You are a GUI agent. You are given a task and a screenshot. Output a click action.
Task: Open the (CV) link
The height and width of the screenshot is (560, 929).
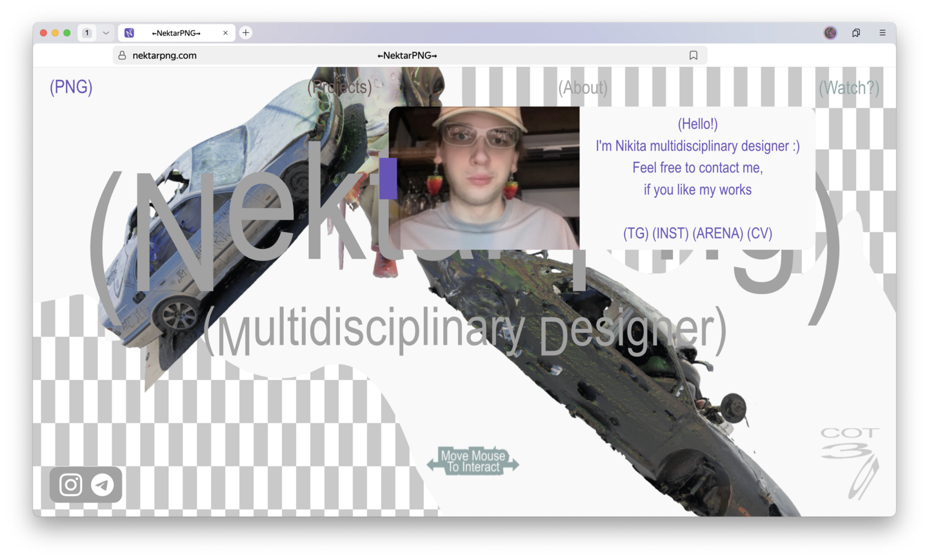click(x=759, y=234)
